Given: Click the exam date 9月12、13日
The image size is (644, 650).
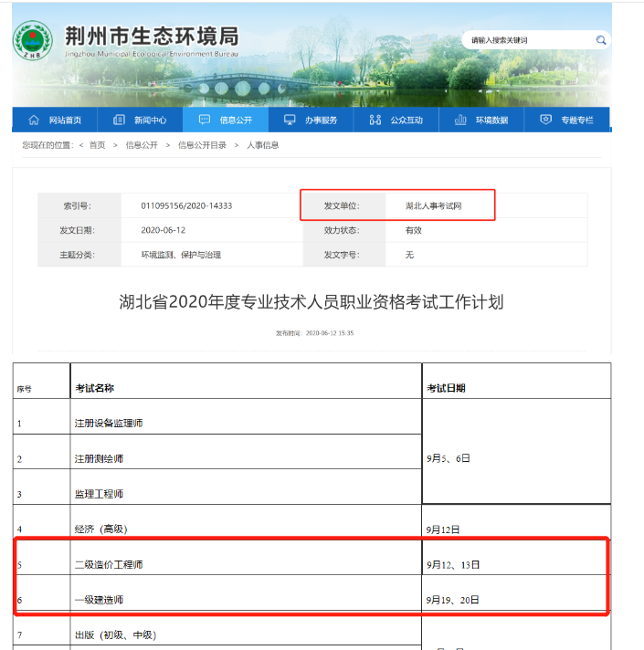Looking at the screenshot, I should [x=453, y=565].
